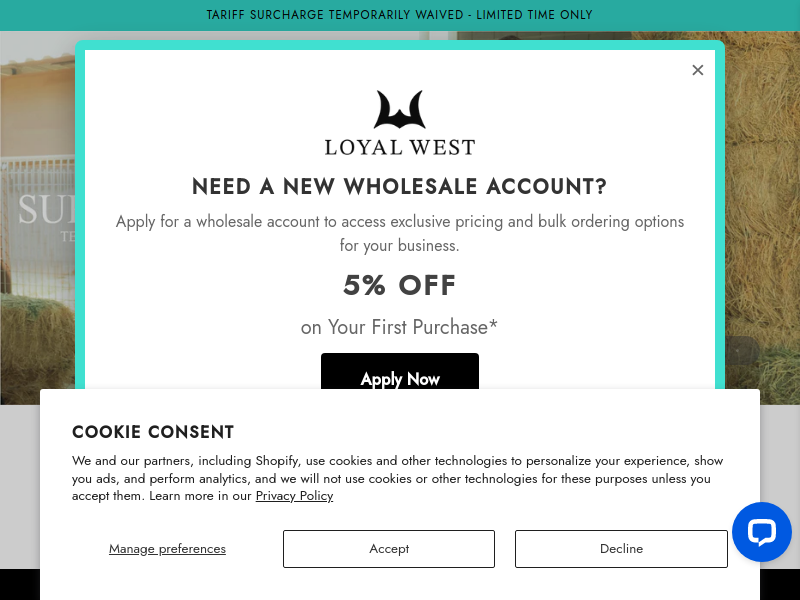Click the turquoise top border of the popup

(x=400, y=45)
